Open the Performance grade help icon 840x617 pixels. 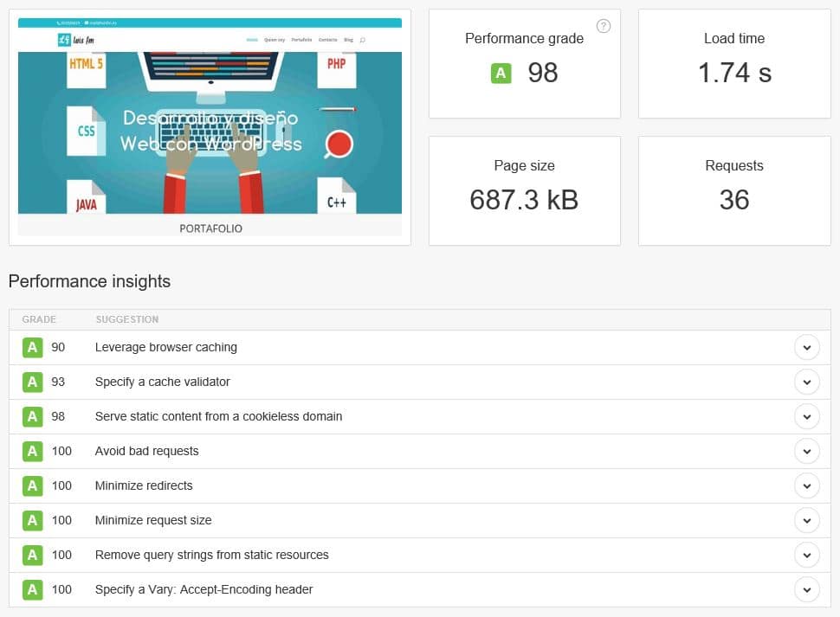(x=604, y=26)
